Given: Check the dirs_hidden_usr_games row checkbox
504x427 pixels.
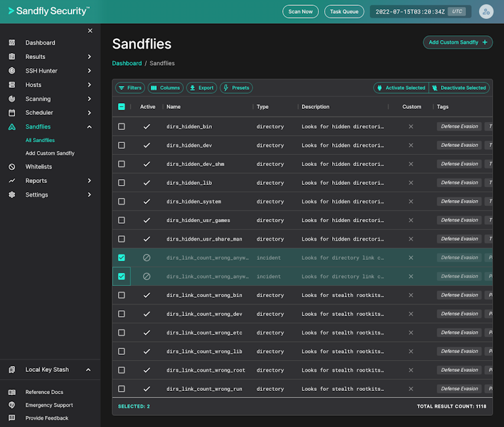Looking at the screenshot, I should click(x=121, y=220).
